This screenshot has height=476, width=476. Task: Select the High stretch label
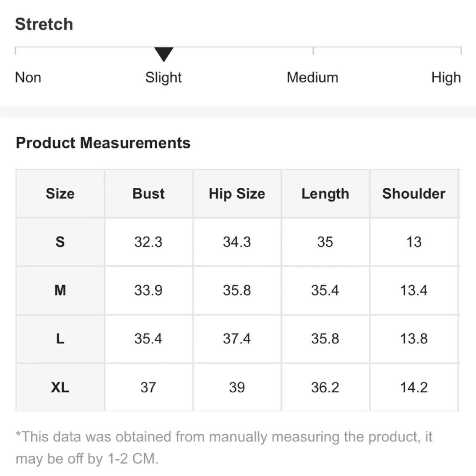[446, 78]
